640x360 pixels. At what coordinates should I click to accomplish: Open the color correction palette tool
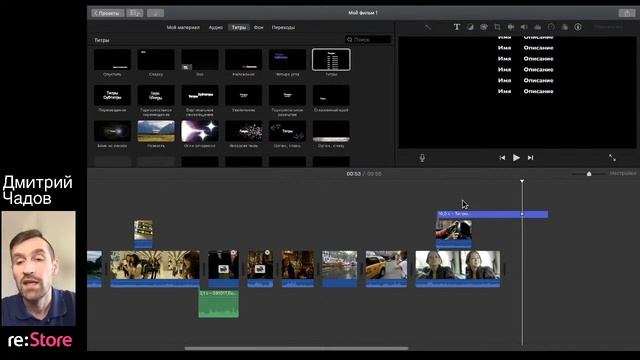(x=484, y=27)
